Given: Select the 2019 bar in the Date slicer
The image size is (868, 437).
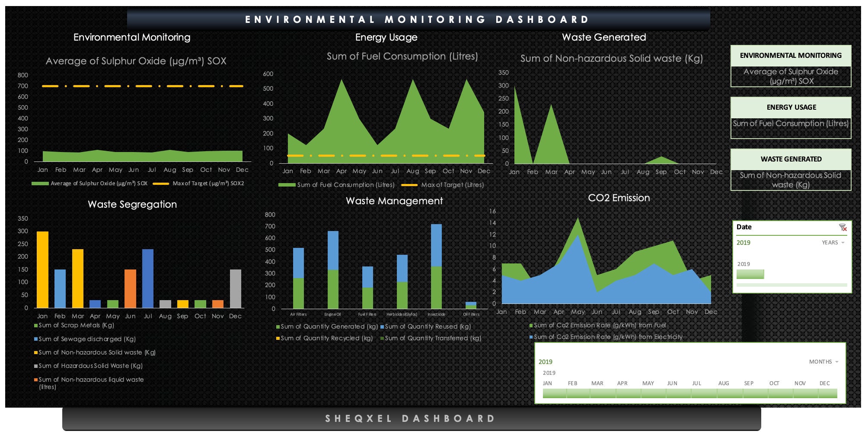Looking at the screenshot, I should click(x=750, y=273).
